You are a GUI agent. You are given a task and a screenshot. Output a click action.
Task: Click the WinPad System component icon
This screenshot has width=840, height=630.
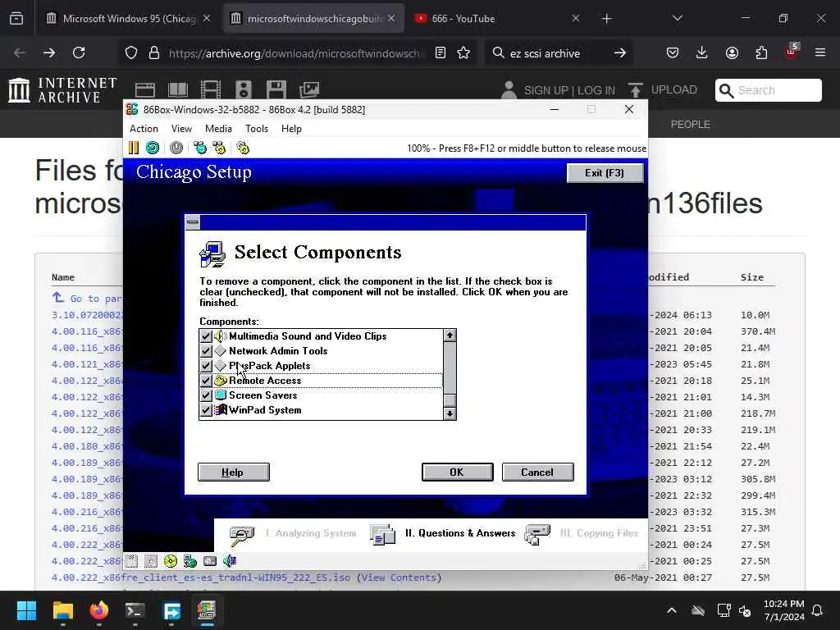point(220,410)
